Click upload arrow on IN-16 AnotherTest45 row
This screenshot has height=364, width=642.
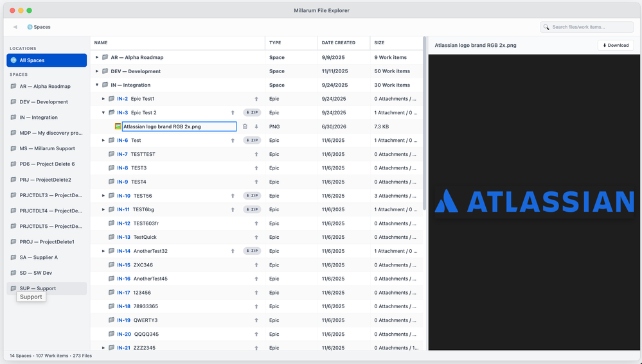(256, 279)
